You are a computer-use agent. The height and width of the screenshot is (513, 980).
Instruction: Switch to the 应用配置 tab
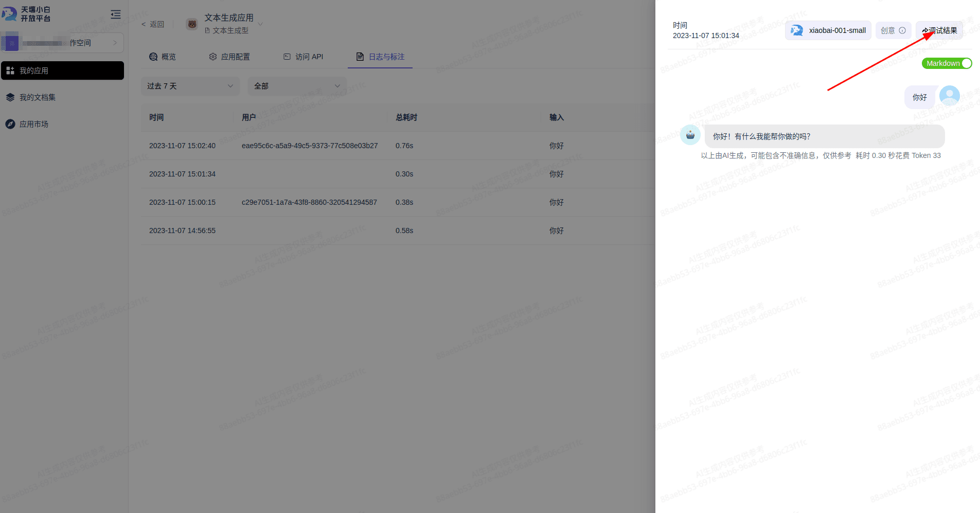229,57
